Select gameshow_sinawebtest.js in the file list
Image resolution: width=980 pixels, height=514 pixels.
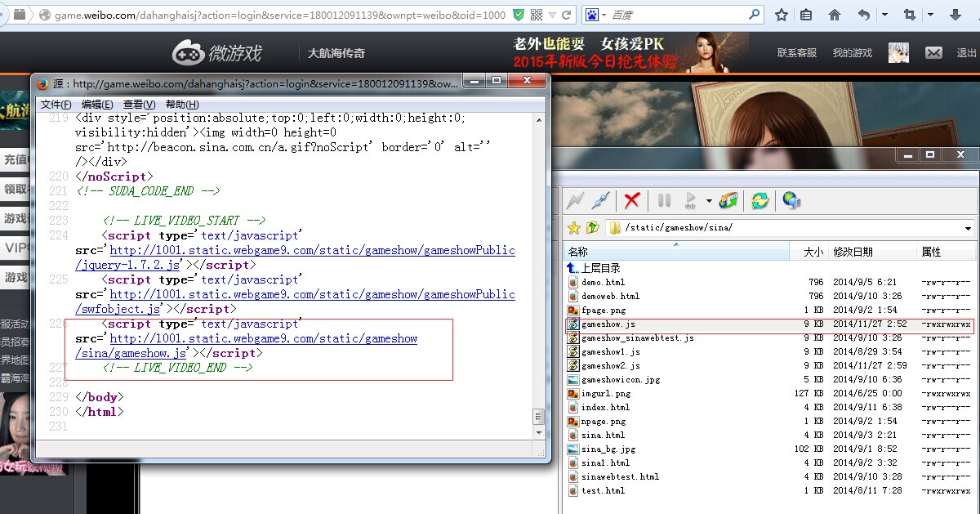point(770,337)
